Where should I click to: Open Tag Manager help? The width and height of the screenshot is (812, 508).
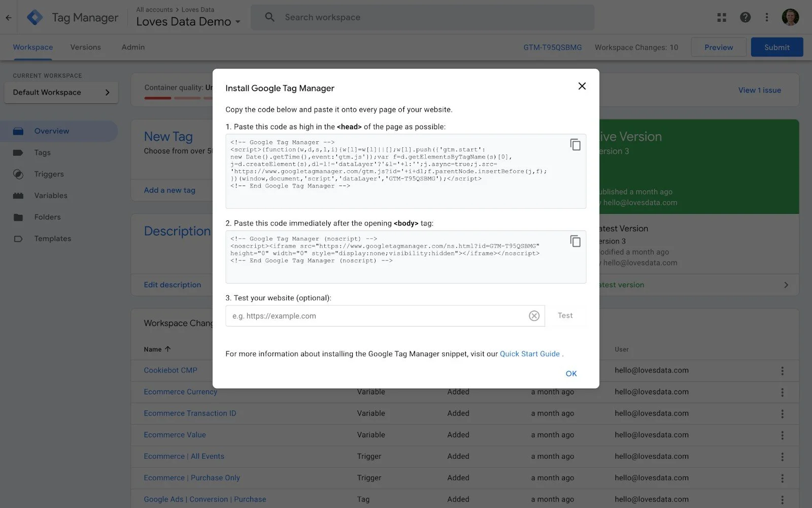click(745, 17)
